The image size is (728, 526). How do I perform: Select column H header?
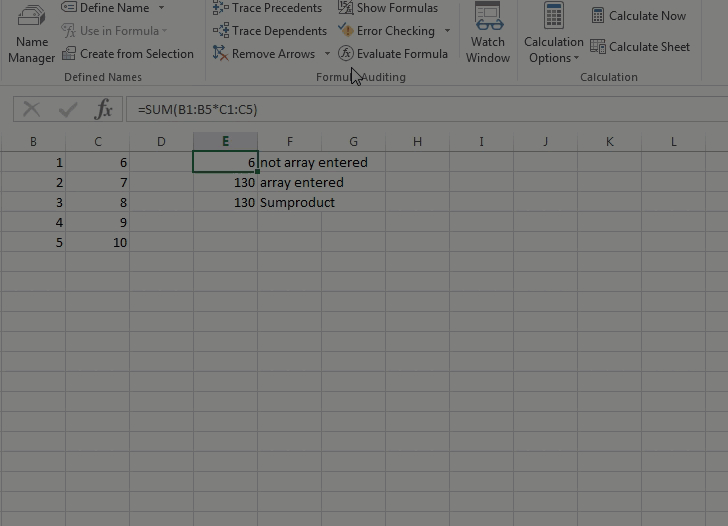[x=417, y=142]
